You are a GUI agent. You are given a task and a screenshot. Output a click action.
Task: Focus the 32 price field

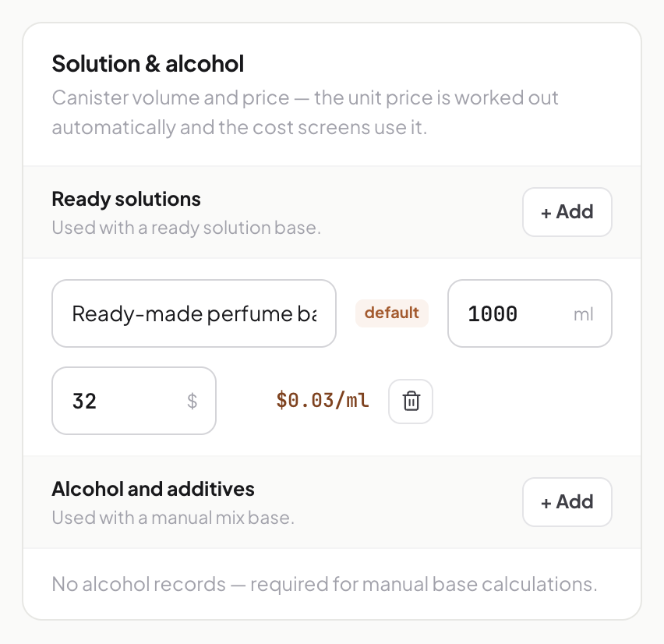click(x=134, y=401)
